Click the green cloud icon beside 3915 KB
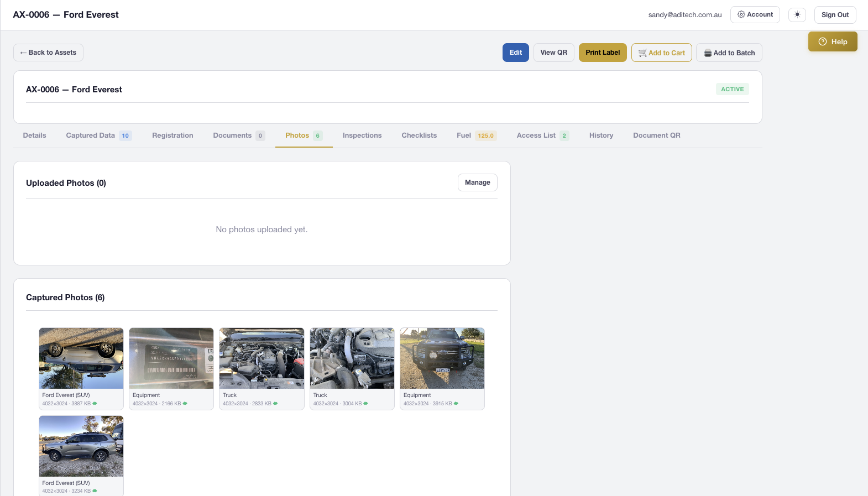Image resolution: width=868 pixels, height=496 pixels. pos(456,404)
